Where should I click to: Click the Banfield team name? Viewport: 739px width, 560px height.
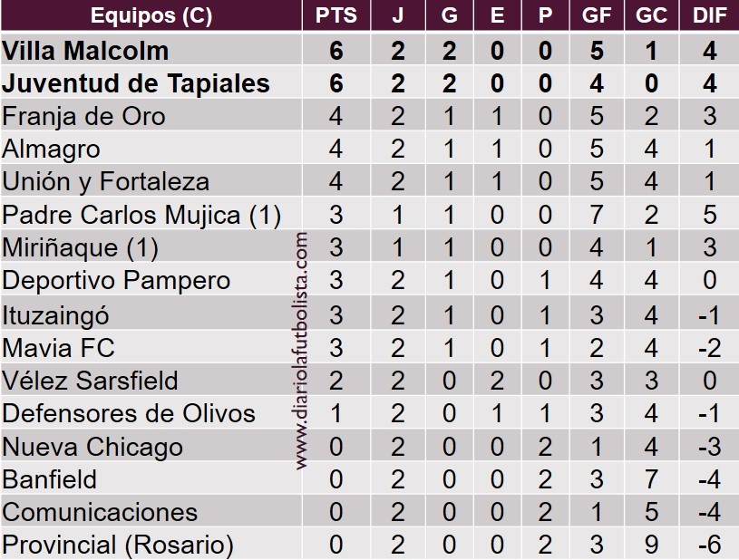pos(49,478)
